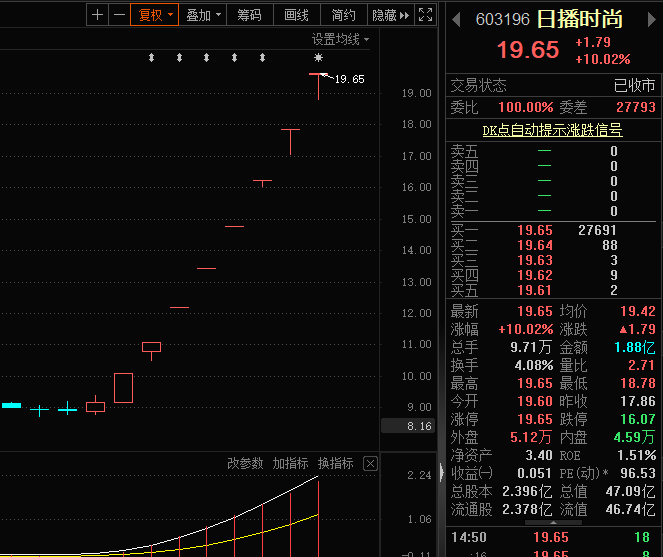Open the 叠加 overlay dropdown
The width and height of the screenshot is (663, 557).
[x=204, y=15]
